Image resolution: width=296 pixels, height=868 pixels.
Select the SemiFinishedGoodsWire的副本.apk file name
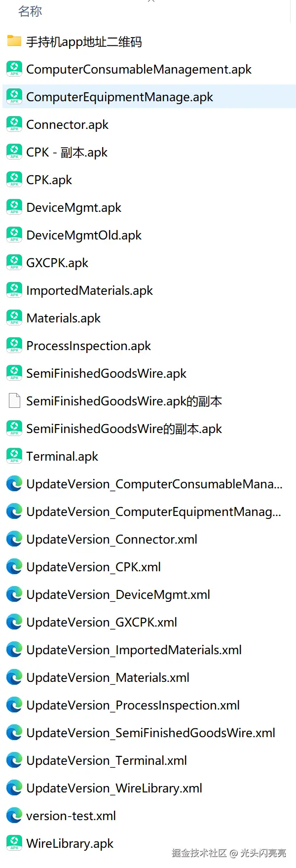point(124,429)
